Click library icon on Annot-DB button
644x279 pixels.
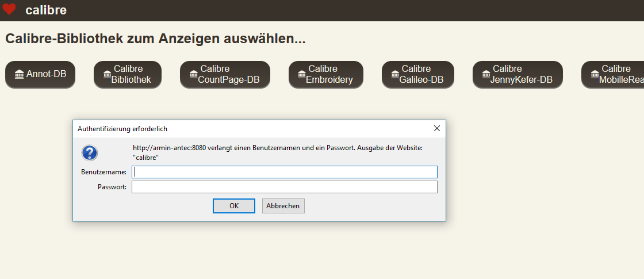pos(20,74)
